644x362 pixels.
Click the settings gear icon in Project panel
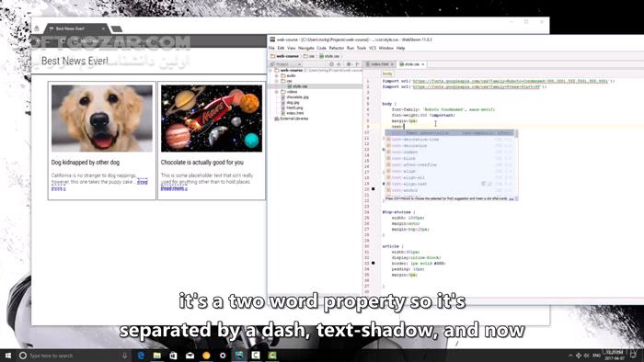(x=349, y=64)
